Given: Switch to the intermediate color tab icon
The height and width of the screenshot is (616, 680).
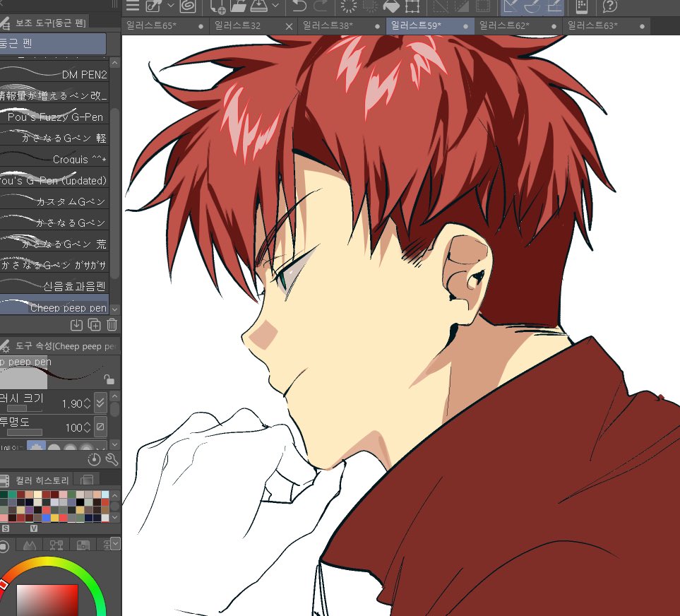Looking at the screenshot, I should [x=87, y=480].
